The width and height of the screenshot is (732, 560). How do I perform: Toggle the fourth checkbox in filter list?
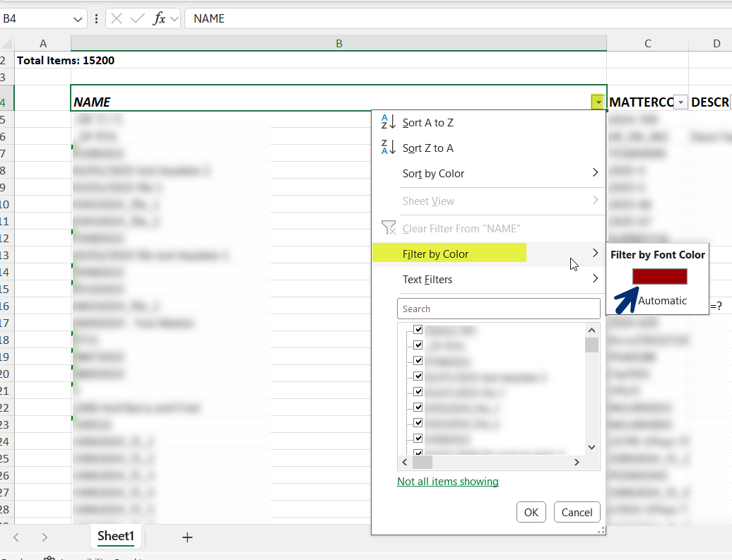point(418,376)
